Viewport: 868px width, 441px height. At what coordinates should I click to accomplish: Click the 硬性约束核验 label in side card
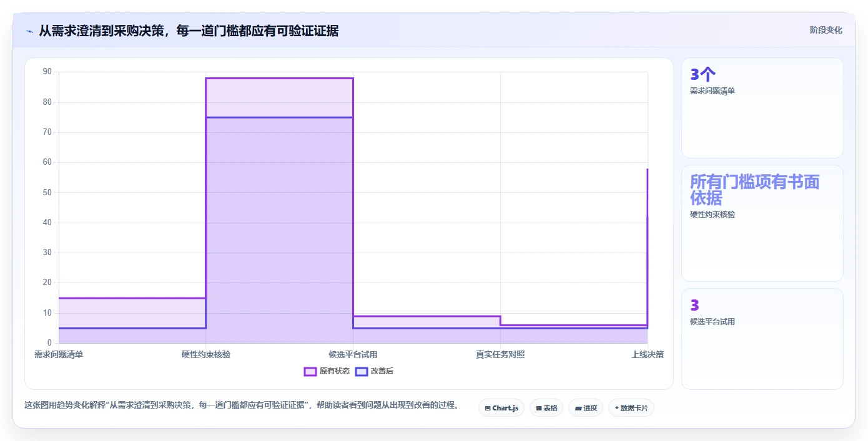tap(713, 215)
